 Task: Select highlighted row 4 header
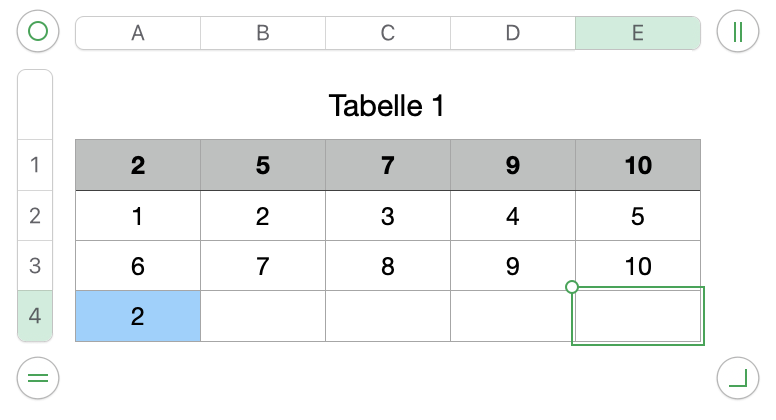tap(35, 316)
